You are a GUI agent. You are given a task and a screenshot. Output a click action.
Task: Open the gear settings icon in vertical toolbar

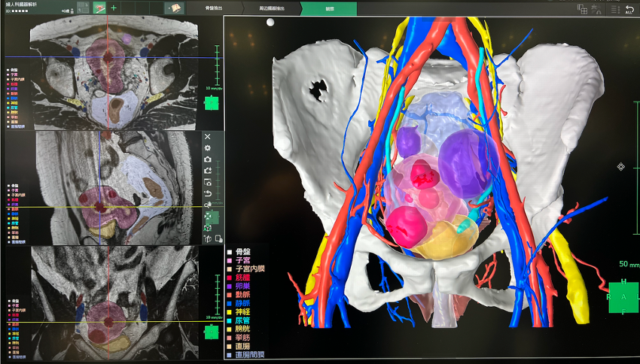(x=208, y=148)
